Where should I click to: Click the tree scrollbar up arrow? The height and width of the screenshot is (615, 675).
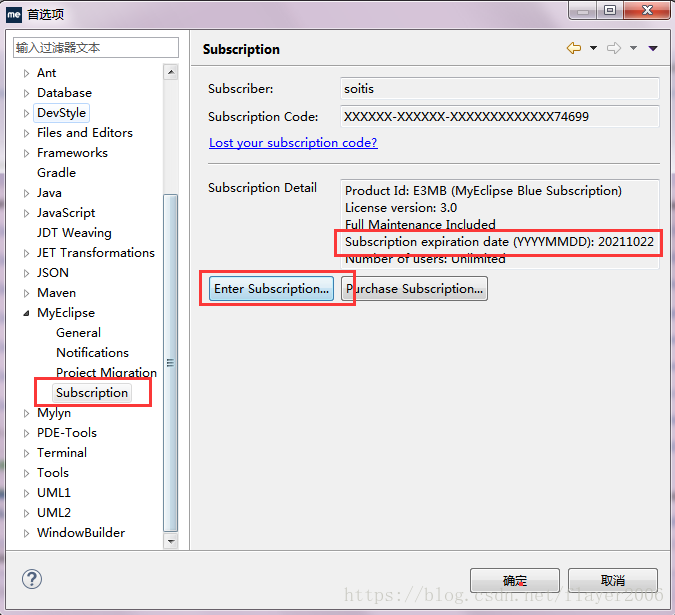(171, 72)
